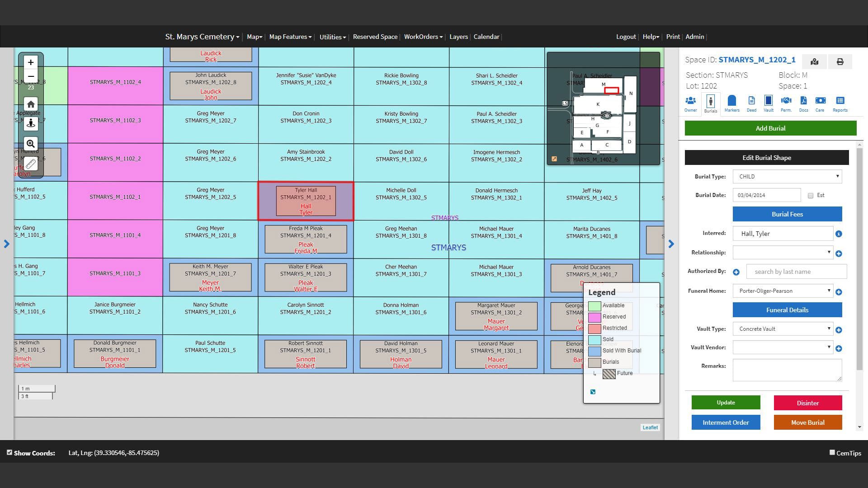Open the St. Marys Cemetery dropdown
This screenshot has width=868, height=488.
click(x=202, y=37)
